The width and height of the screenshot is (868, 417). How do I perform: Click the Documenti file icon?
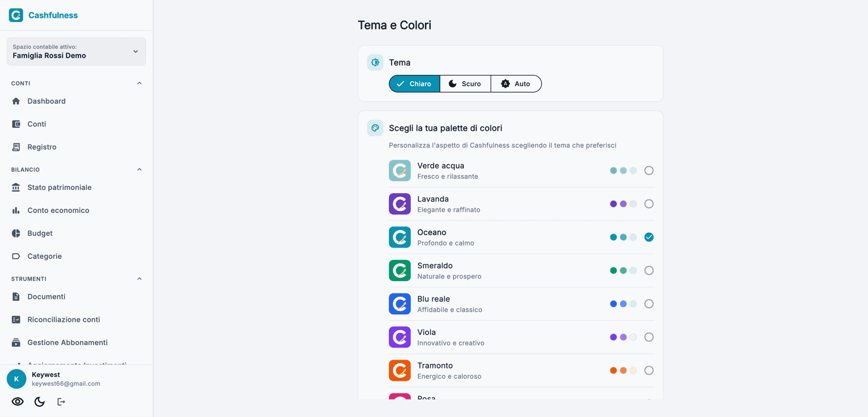[x=16, y=296]
